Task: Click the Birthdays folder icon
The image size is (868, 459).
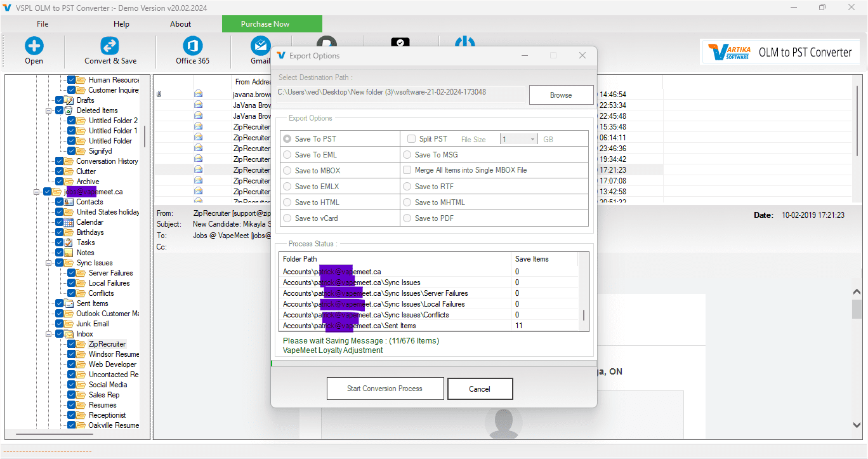Action: click(x=69, y=232)
